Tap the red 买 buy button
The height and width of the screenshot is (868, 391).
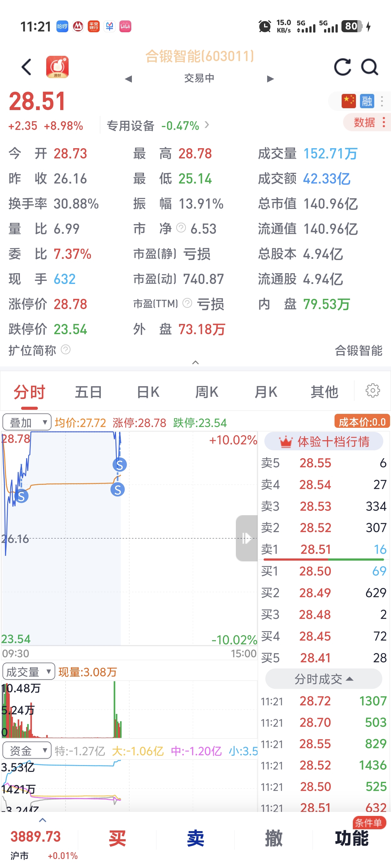[117, 838]
